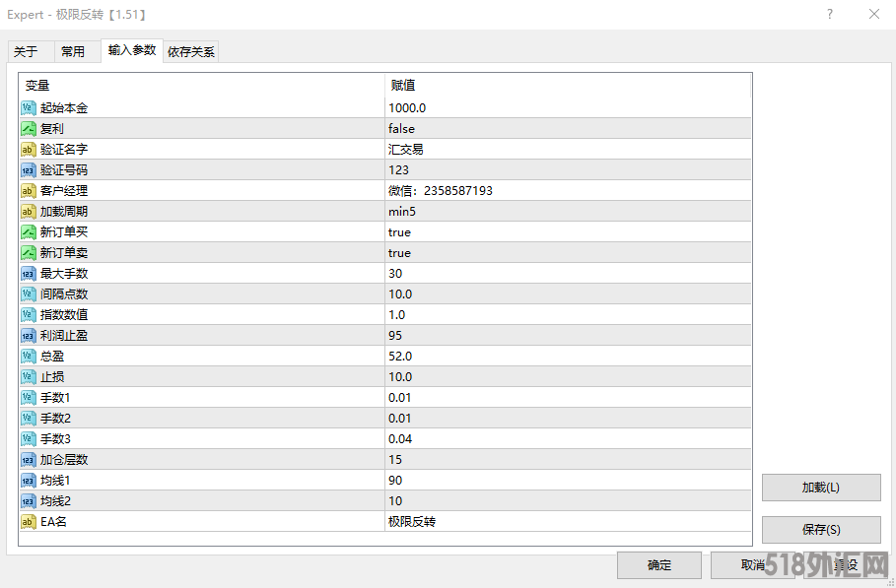
Task: Click the 赋值 column header
Action: 568,86
